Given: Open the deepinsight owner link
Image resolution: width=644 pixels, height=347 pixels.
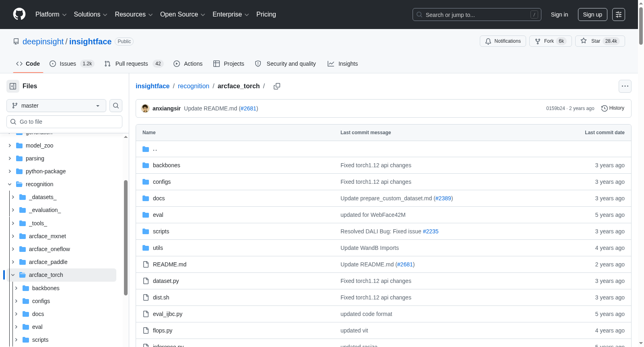Looking at the screenshot, I should (43, 42).
